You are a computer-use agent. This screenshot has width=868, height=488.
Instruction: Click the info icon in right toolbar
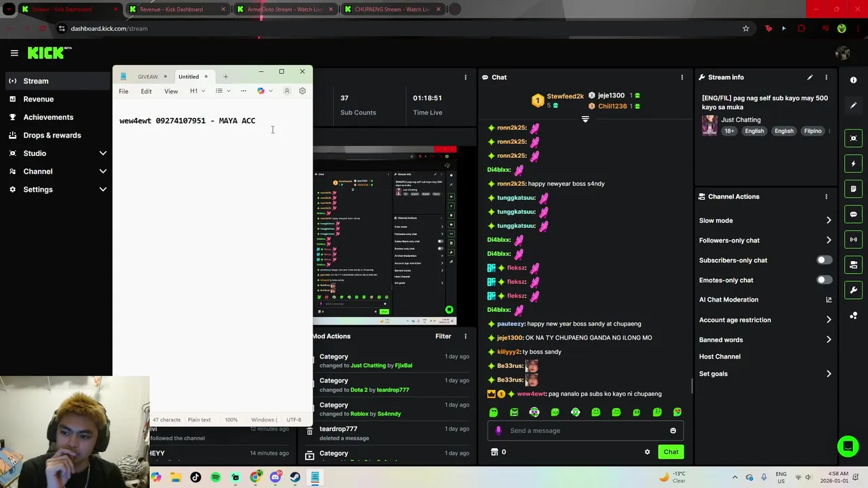click(853, 80)
